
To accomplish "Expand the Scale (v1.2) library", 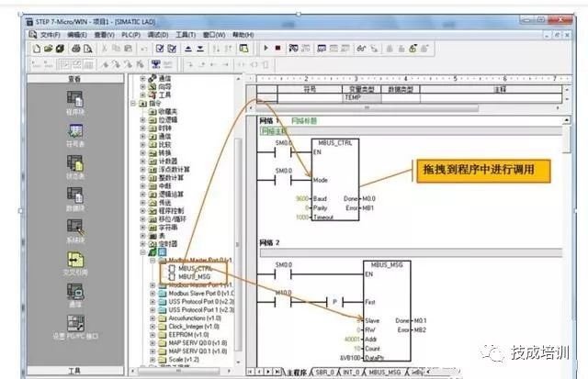I will (153, 359).
